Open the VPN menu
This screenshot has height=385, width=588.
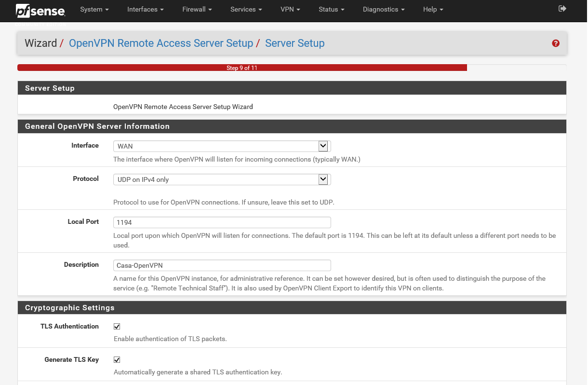(x=291, y=9)
